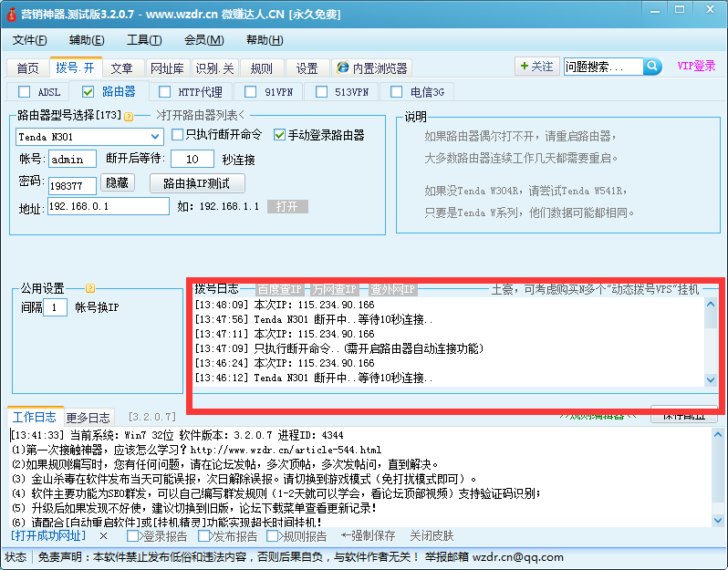
Task: Enable the ADSL checkbox
Action: [24, 92]
